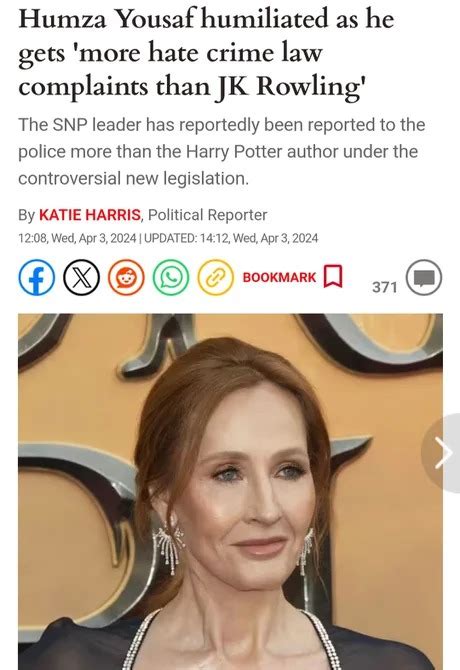Click the 371 comment count
This screenshot has height=670, width=460.
click(x=385, y=287)
